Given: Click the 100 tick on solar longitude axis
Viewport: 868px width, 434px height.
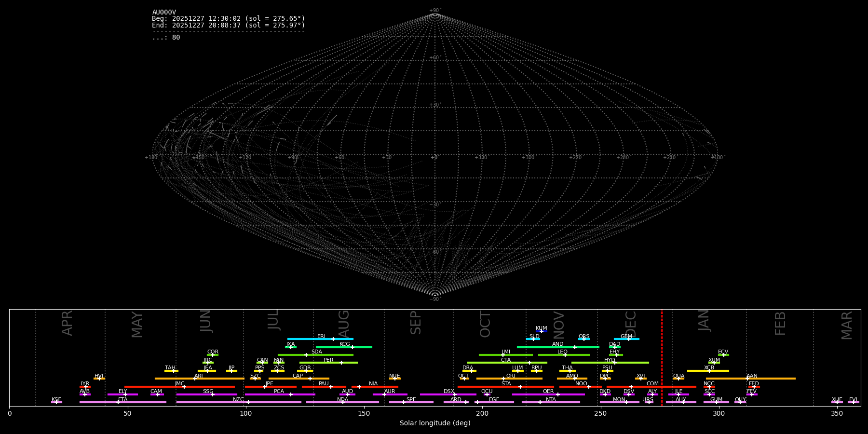Looking at the screenshot, I should (246, 413).
